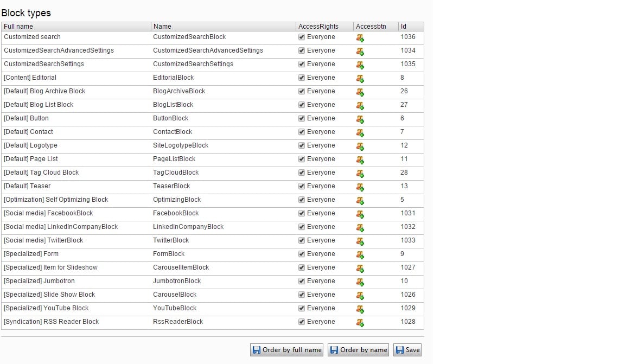The height and width of the screenshot is (364, 625).
Task: Click access icon for SiteLogotypeBlock
Action: [x=360, y=146]
